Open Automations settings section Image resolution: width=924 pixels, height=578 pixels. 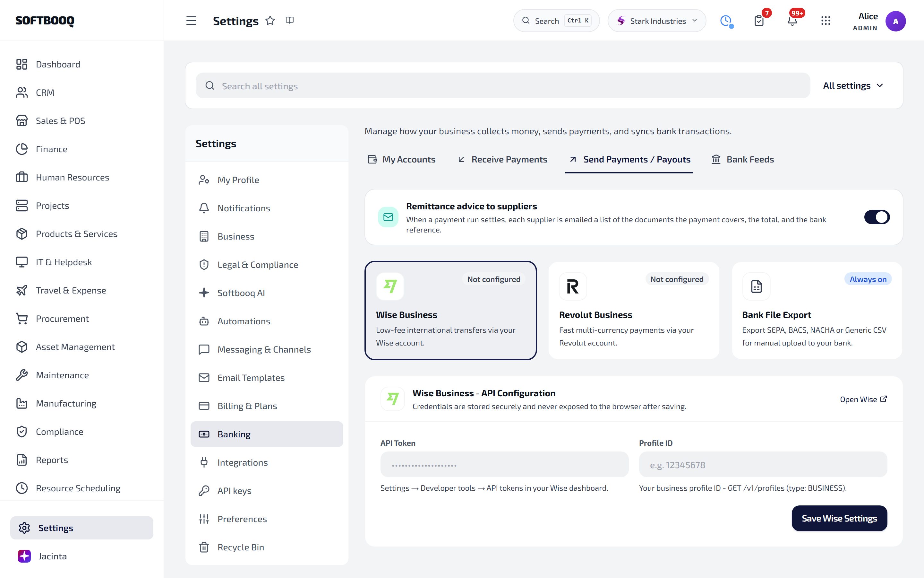pyautogui.click(x=267, y=321)
